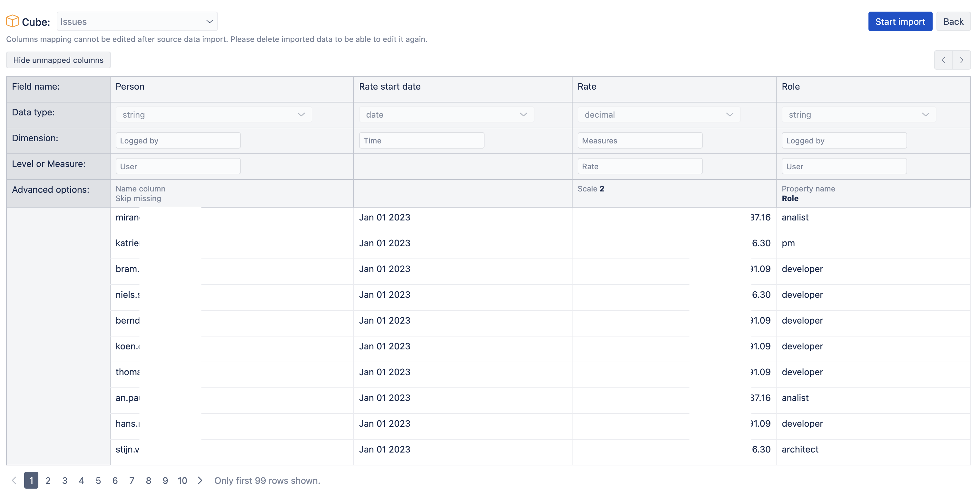This screenshot has width=980, height=497.
Task: Click Person dimension field Logged by
Action: point(178,140)
